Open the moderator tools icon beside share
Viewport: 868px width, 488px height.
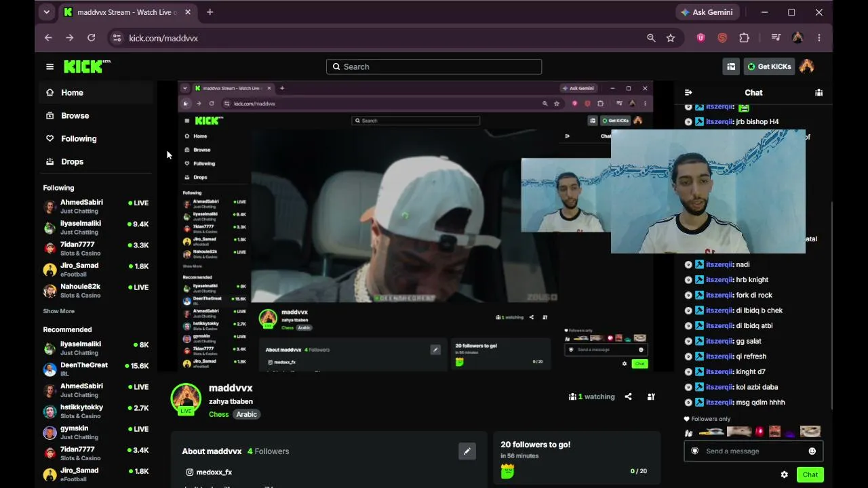[x=651, y=396]
